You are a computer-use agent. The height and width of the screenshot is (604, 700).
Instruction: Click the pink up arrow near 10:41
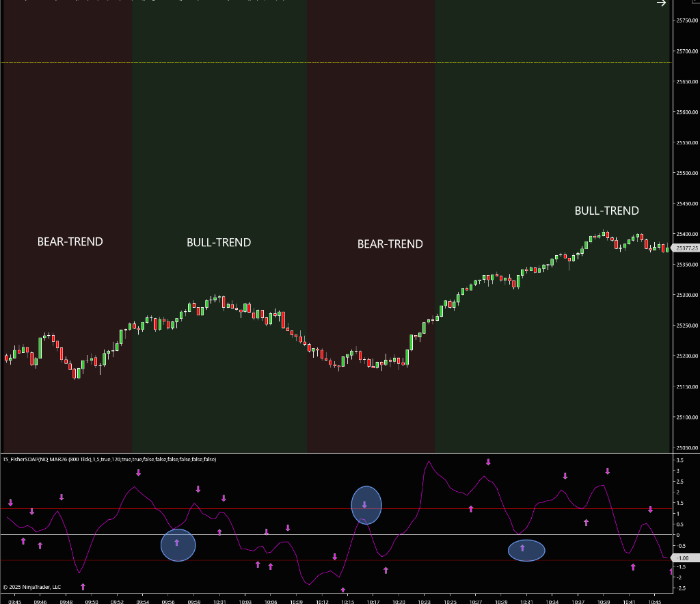pyautogui.click(x=633, y=567)
